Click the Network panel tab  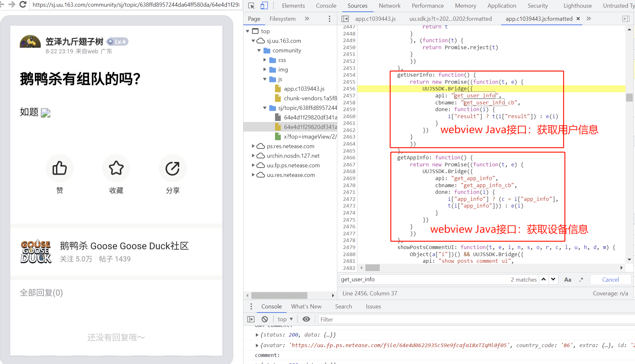[389, 6]
